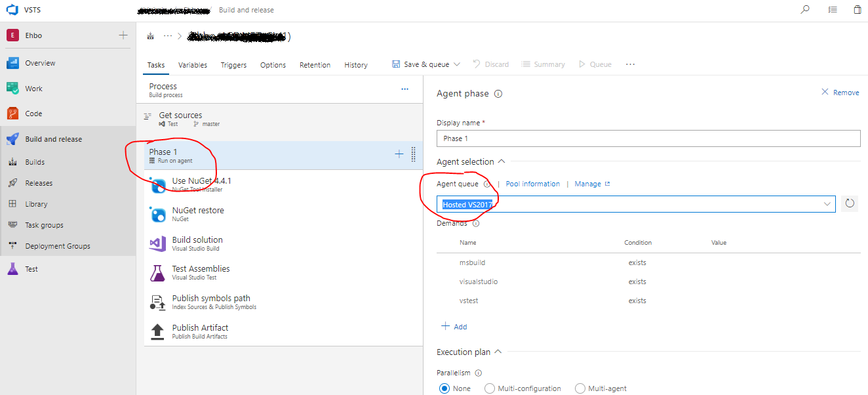Open toolbar more actions ellipsis
The width and height of the screenshot is (868, 395).
631,64
